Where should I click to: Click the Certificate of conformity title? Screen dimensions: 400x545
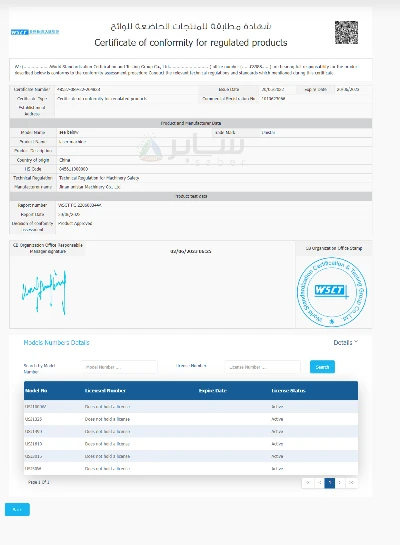[191, 42]
